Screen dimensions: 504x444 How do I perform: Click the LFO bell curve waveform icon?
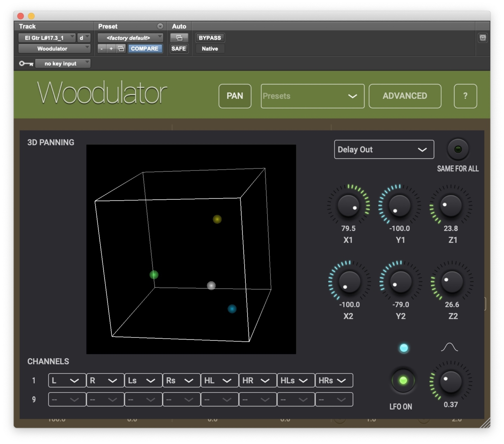pos(449,347)
